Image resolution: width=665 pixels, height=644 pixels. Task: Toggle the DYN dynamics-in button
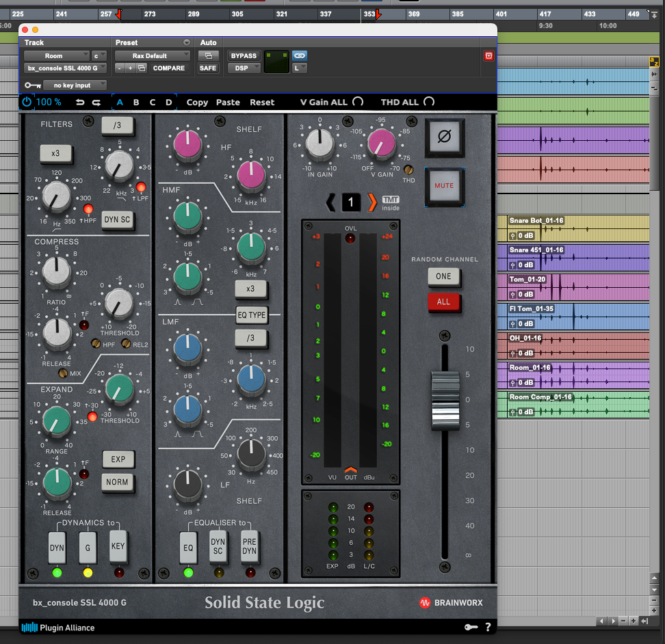[x=57, y=548]
